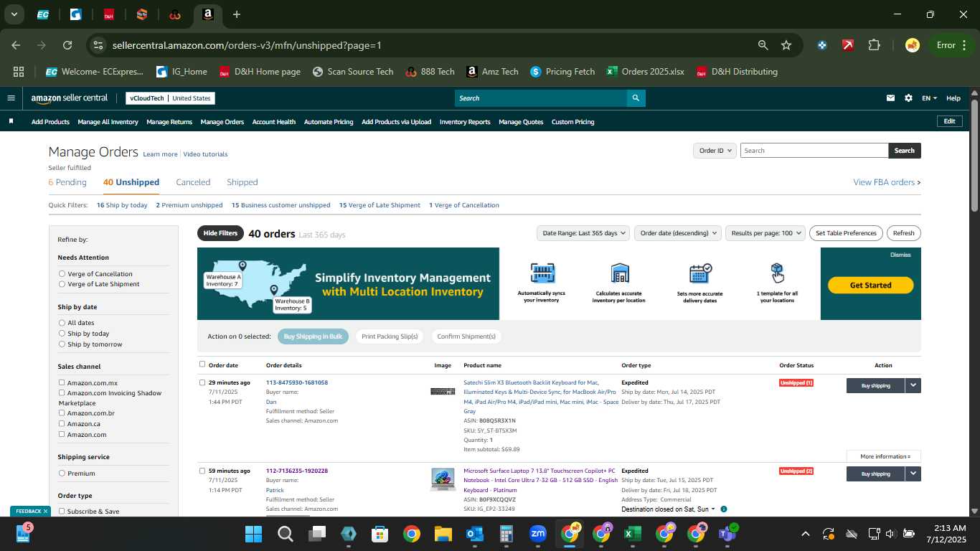Open the Inventory Reports menu item
Viewport: 980px width, 551px height.
pyautogui.click(x=465, y=122)
